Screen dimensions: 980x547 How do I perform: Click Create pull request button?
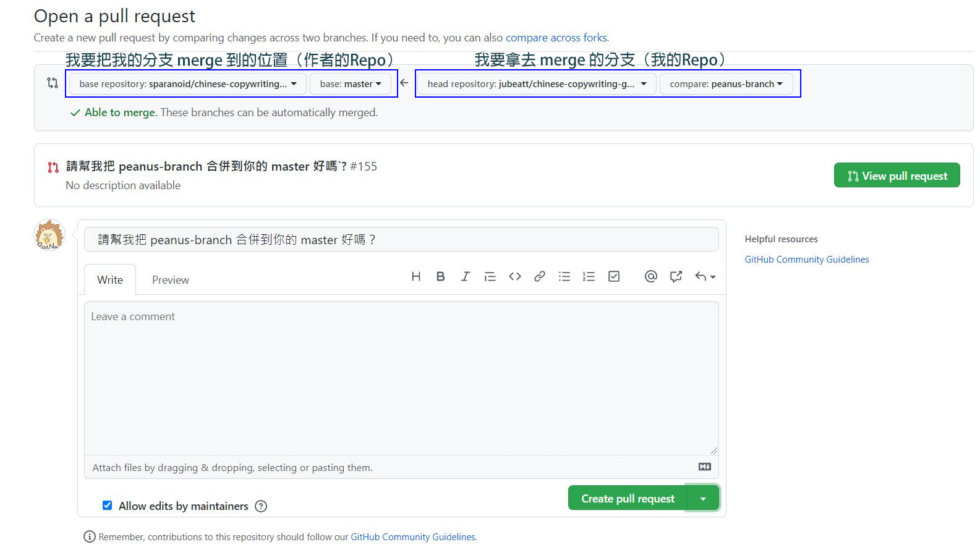pyautogui.click(x=628, y=498)
